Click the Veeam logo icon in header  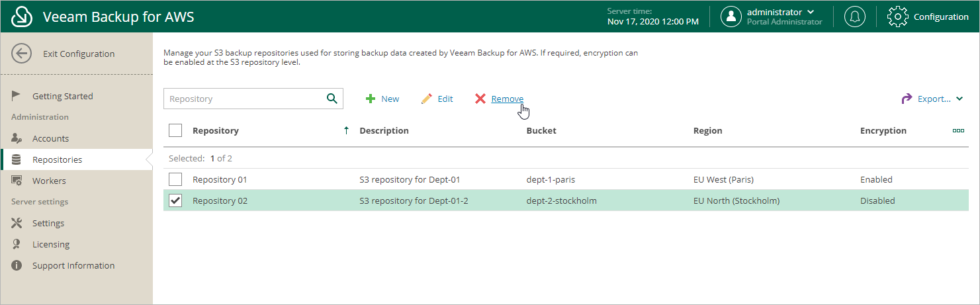click(22, 17)
